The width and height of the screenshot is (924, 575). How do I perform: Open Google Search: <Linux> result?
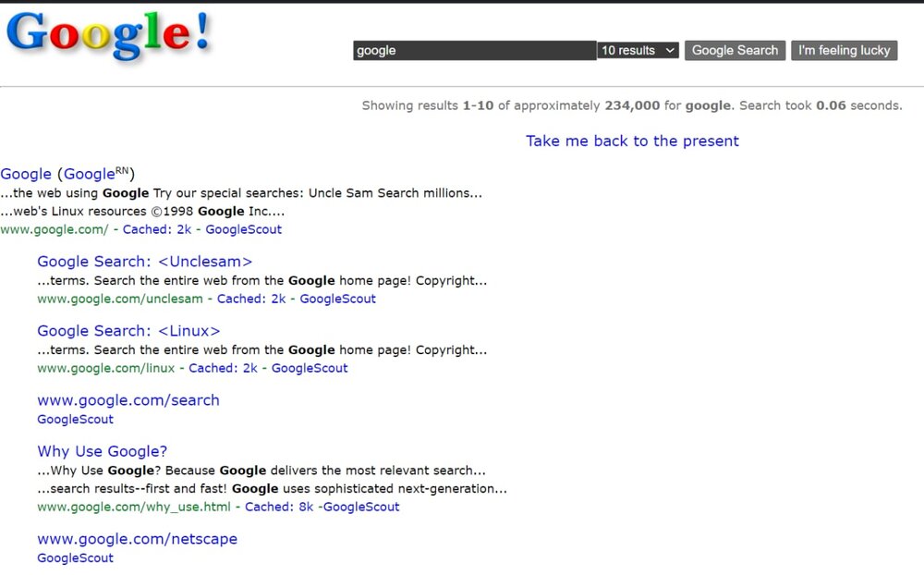pyautogui.click(x=128, y=331)
